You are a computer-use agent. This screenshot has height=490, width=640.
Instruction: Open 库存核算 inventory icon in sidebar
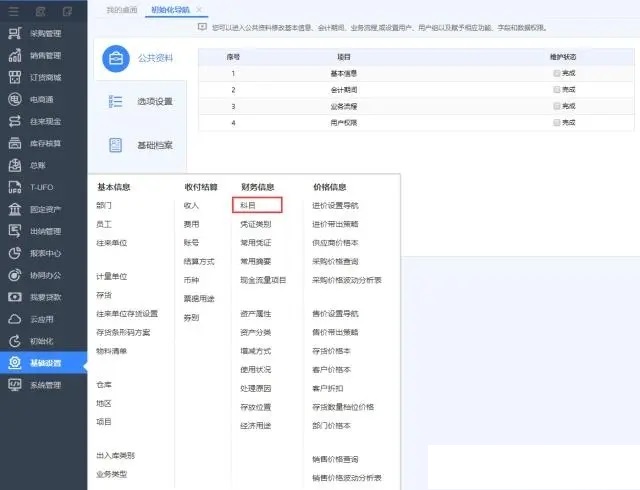tap(15, 143)
